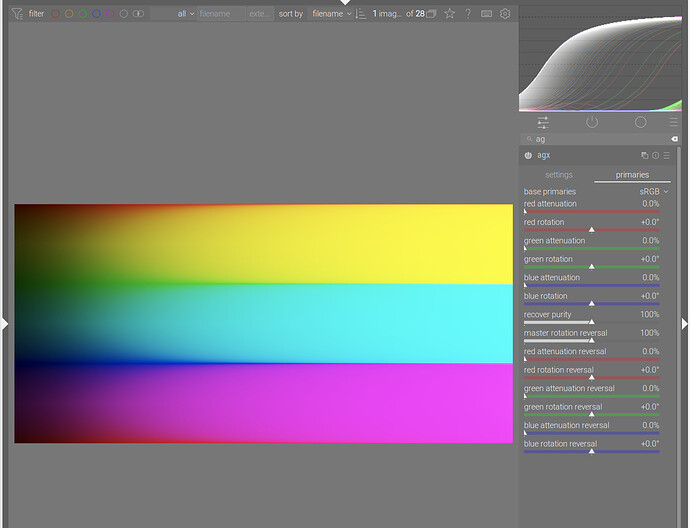Click the histogram waveform display
Screen dimensions: 690x528
600,59
